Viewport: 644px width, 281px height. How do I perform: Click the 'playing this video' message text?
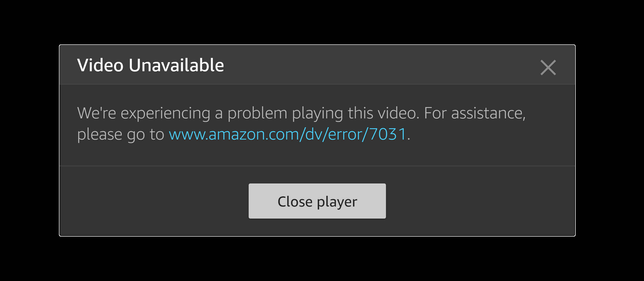tap(355, 113)
